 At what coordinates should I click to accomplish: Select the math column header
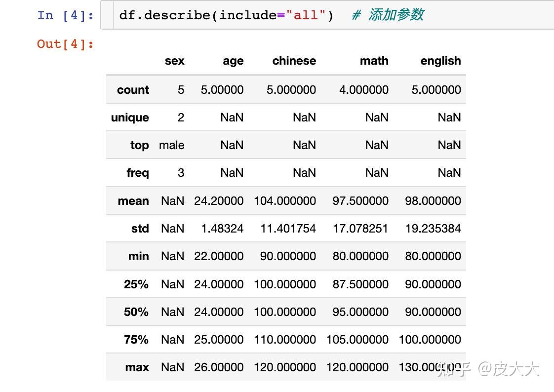(x=374, y=61)
